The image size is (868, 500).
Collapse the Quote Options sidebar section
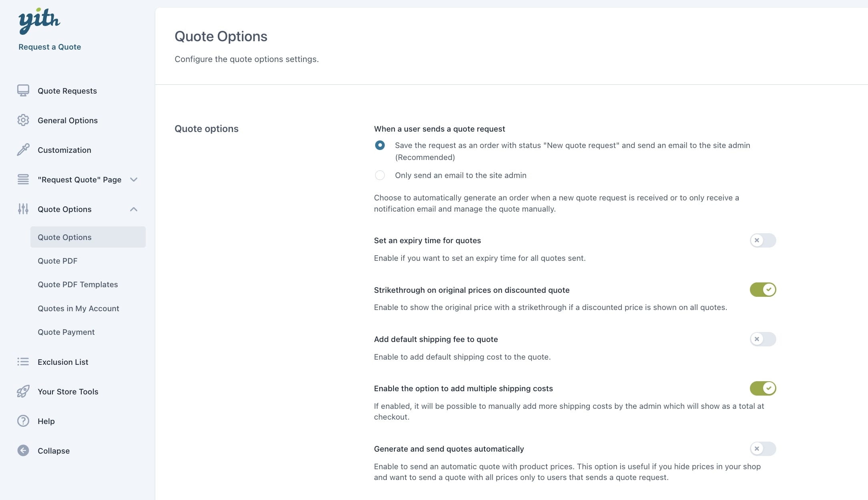(134, 209)
